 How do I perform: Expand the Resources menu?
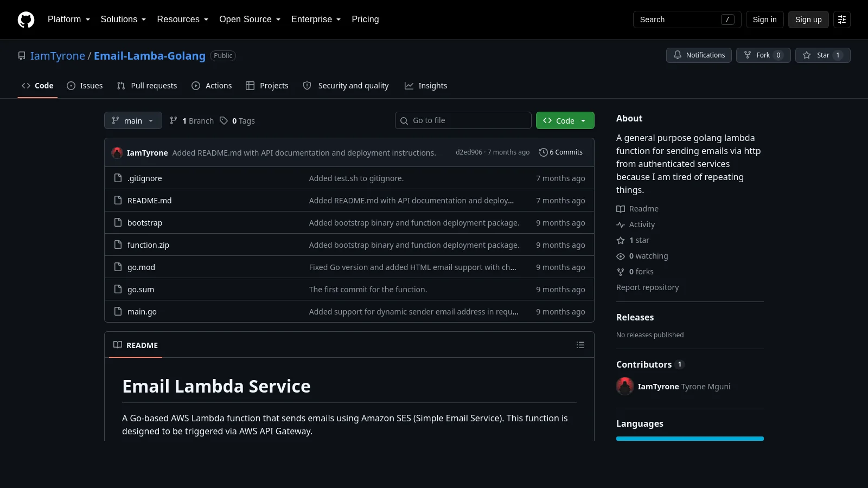[183, 20]
